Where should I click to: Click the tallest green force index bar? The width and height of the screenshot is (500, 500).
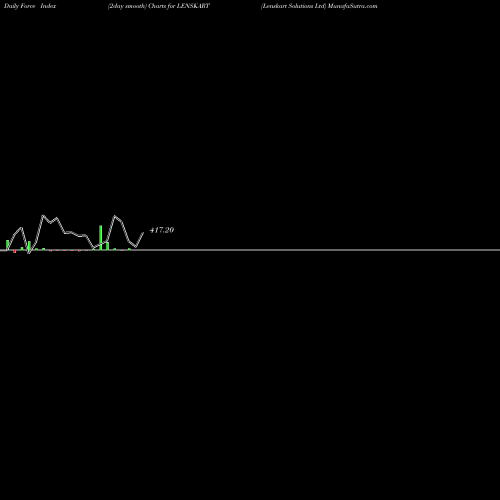pos(101,238)
